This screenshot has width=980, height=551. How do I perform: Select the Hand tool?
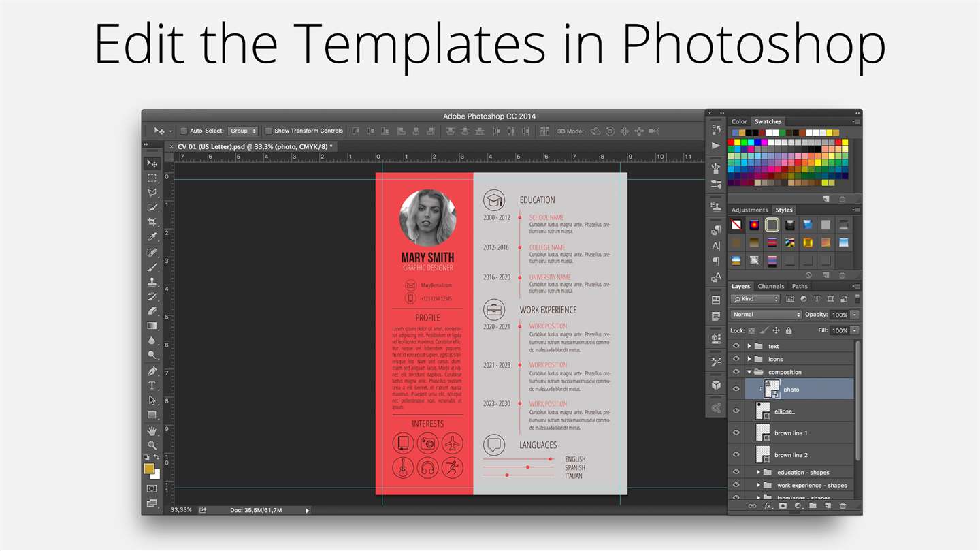click(x=152, y=431)
